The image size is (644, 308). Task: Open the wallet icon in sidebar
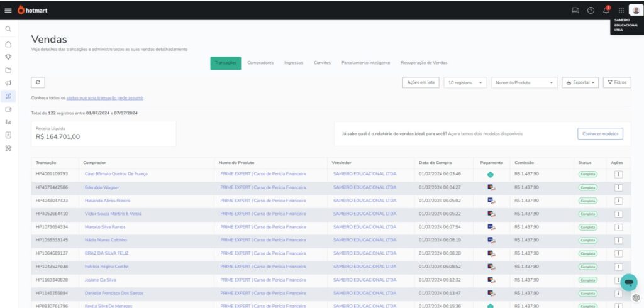(x=8, y=109)
